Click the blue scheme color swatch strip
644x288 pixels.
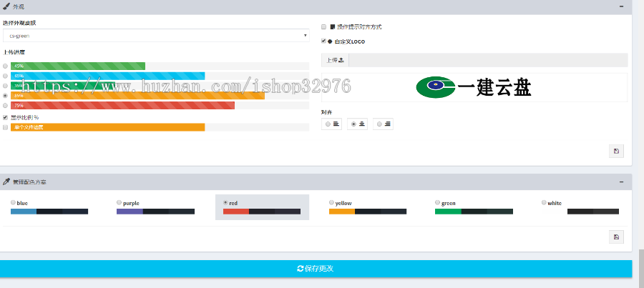point(49,212)
